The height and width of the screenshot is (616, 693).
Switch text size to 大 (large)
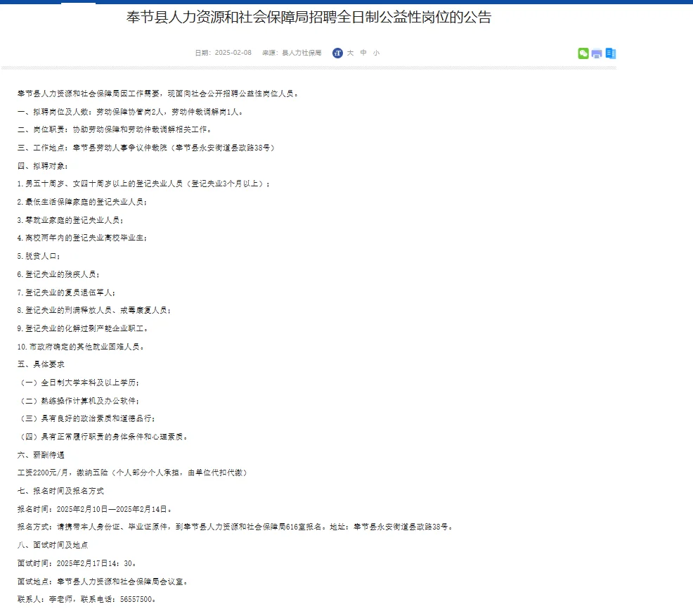[351, 53]
